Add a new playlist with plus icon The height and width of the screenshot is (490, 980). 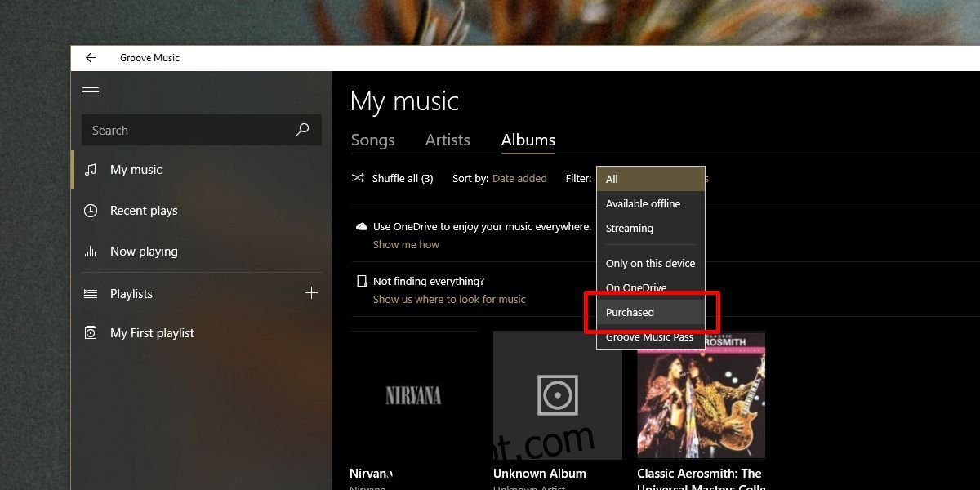[311, 293]
